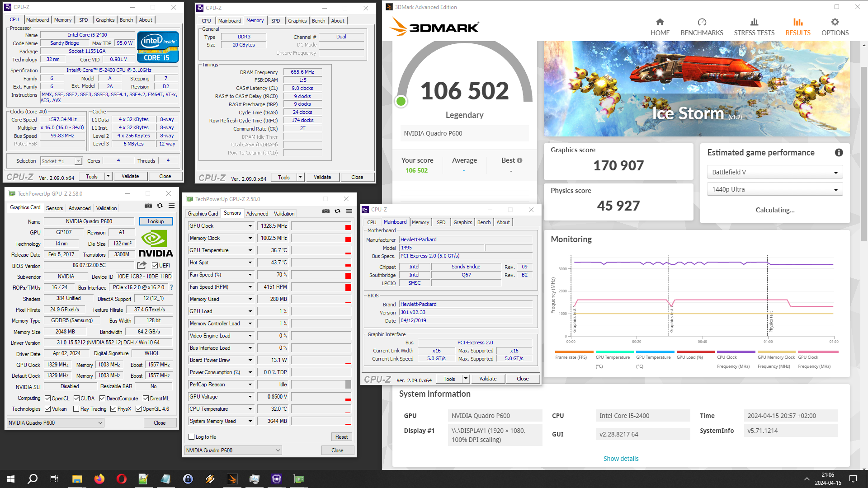The height and width of the screenshot is (488, 868).
Task: Open GPU selector dropdown in GPU-Z Graphics Card window
Action: [56, 423]
